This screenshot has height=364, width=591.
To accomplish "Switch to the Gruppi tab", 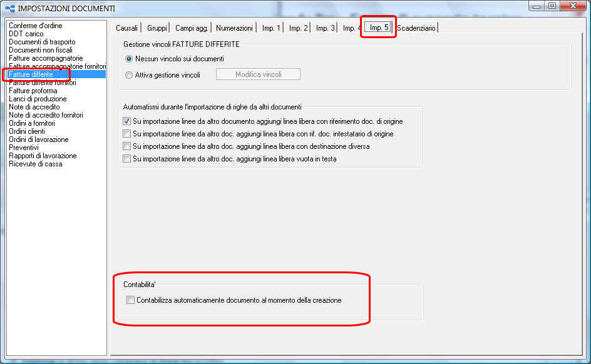I will coord(157,28).
